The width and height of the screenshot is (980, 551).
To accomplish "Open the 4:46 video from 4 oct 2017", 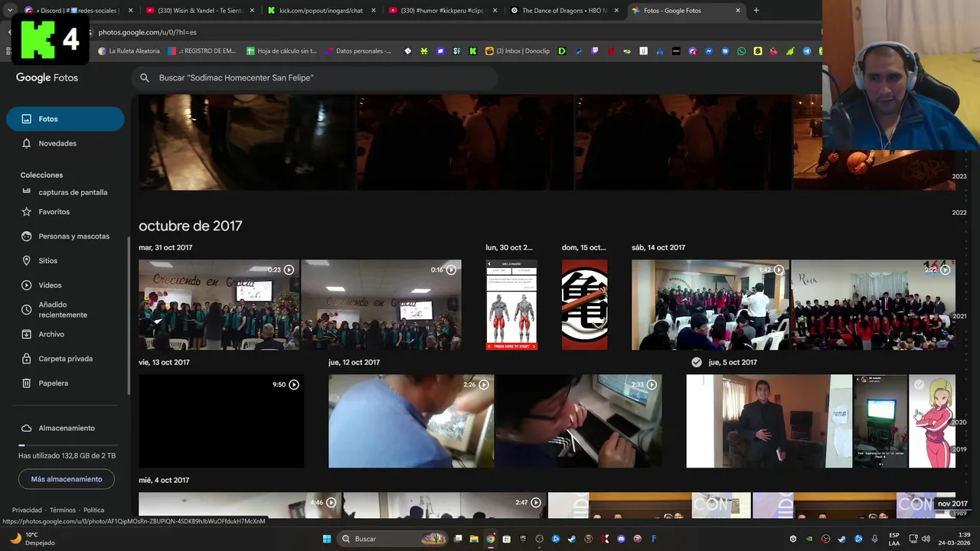I will (x=240, y=505).
